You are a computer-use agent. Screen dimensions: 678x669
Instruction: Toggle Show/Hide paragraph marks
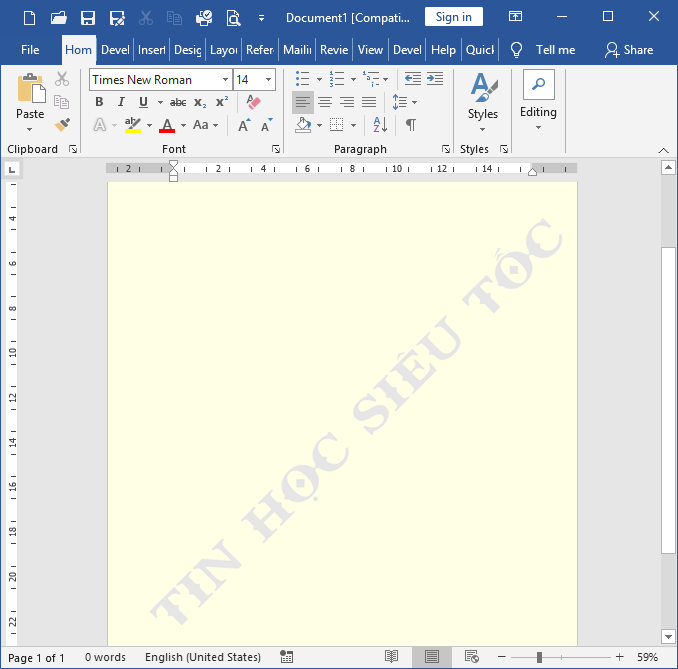tap(411, 125)
